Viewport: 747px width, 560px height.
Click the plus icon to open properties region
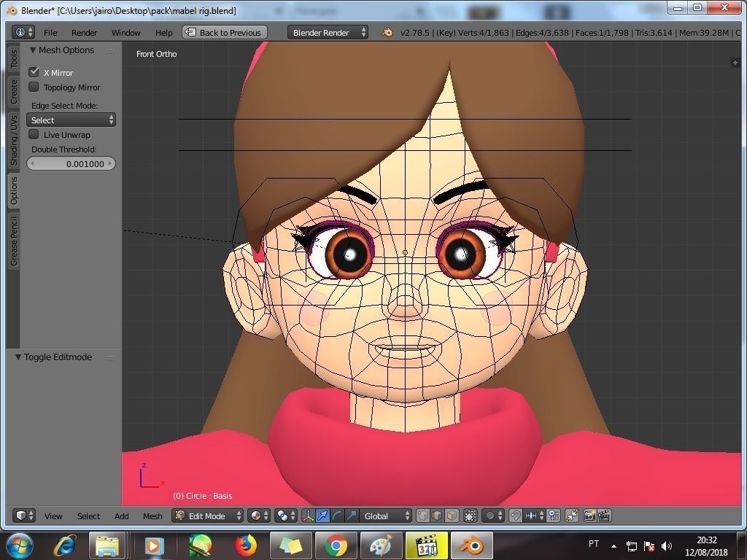click(735, 63)
